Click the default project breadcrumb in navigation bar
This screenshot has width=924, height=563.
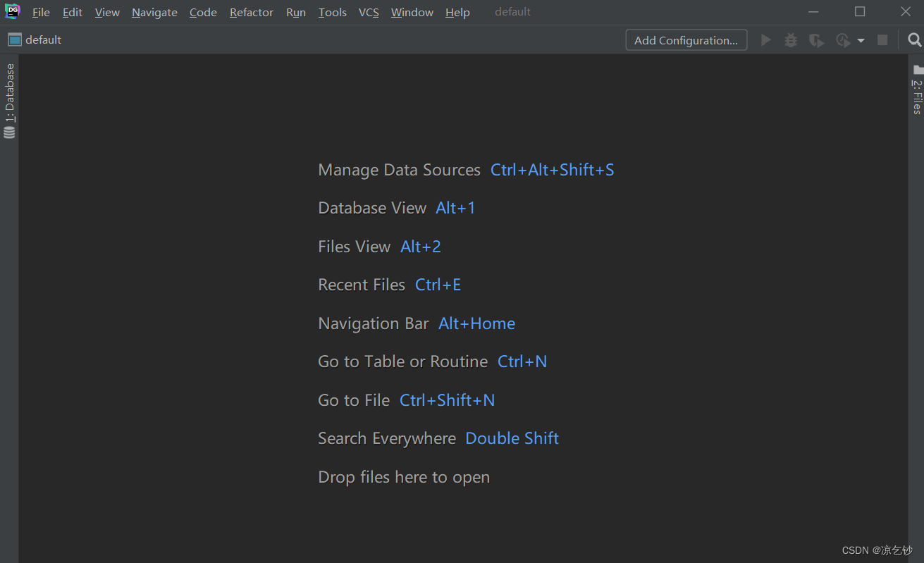point(35,40)
